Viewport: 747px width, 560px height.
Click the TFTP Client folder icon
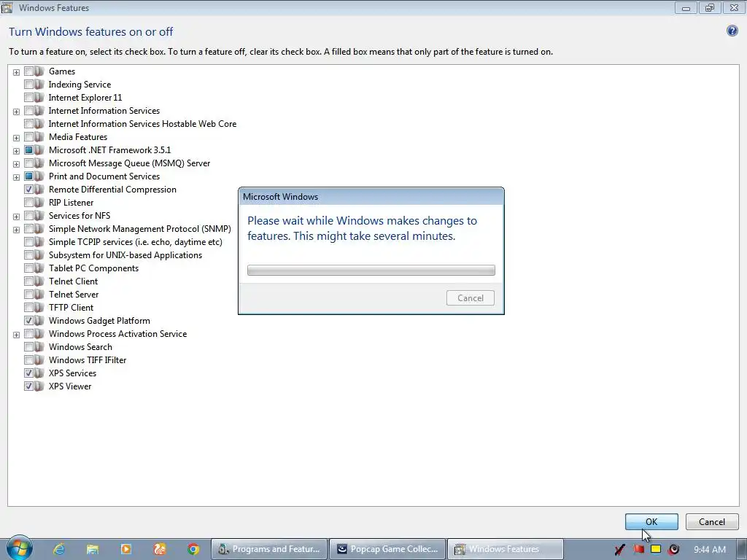pos(39,308)
